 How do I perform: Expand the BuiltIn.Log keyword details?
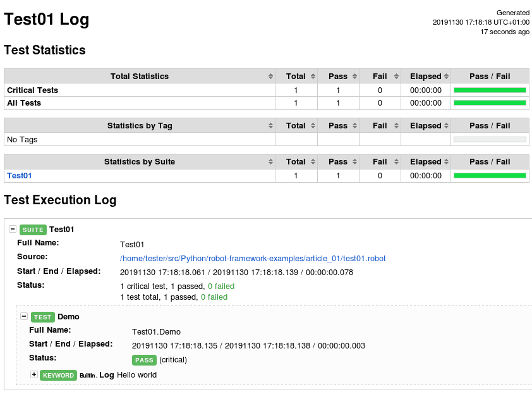34,374
